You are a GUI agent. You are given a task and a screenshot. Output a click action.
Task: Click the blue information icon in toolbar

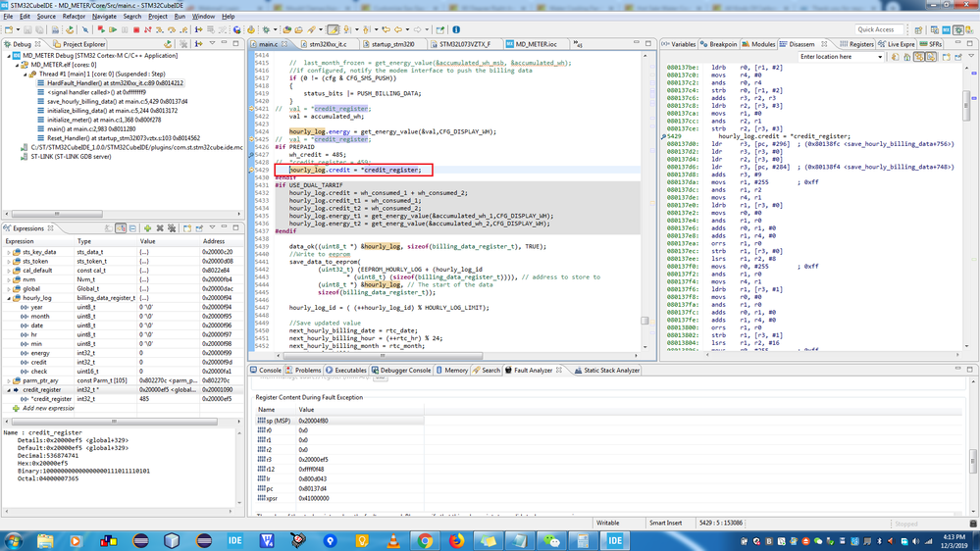coord(456,29)
